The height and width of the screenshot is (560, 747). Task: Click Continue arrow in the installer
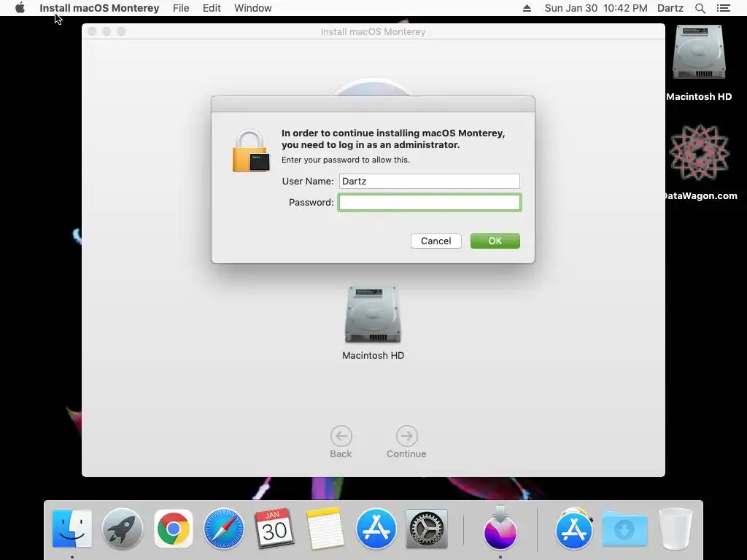[x=406, y=442]
